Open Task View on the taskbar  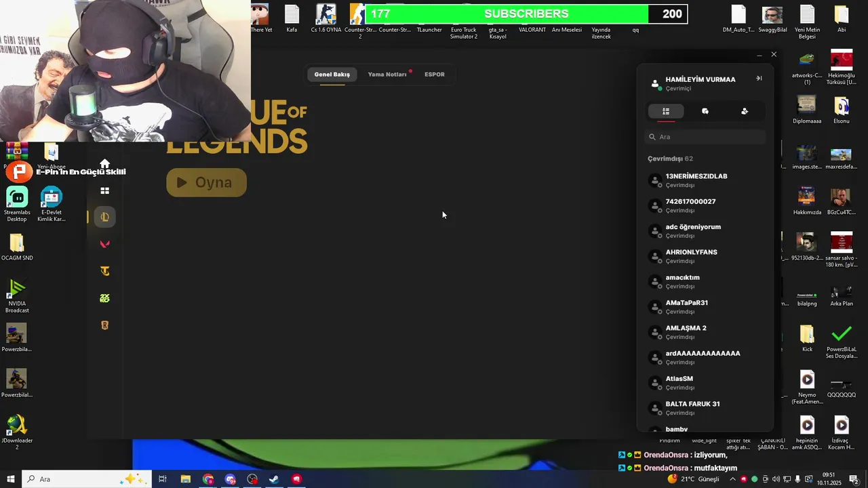[163, 479]
